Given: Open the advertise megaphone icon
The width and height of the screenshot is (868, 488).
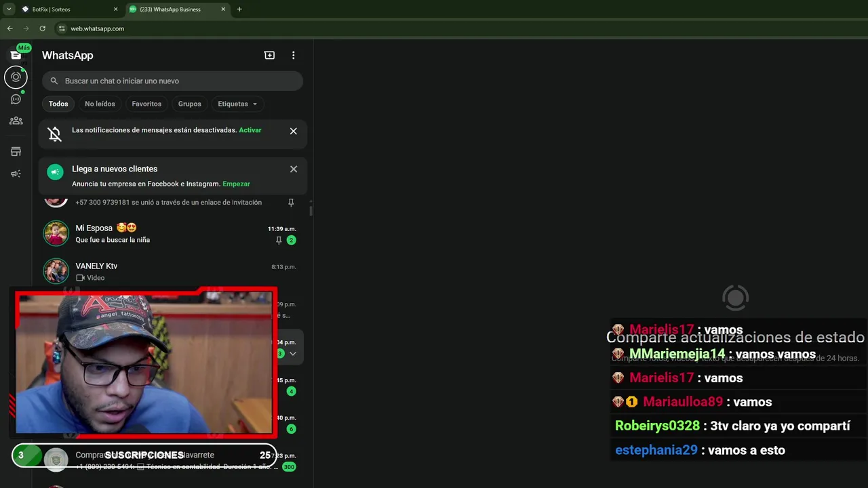Looking at the screenshot, I should pyautogui.click(x=16, y=174).
